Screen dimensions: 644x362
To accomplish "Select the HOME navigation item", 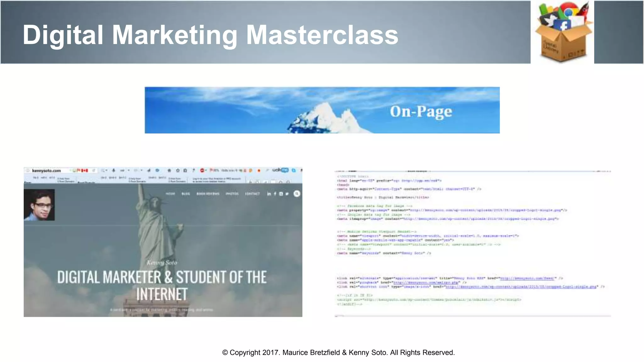I will pos(170,194).
